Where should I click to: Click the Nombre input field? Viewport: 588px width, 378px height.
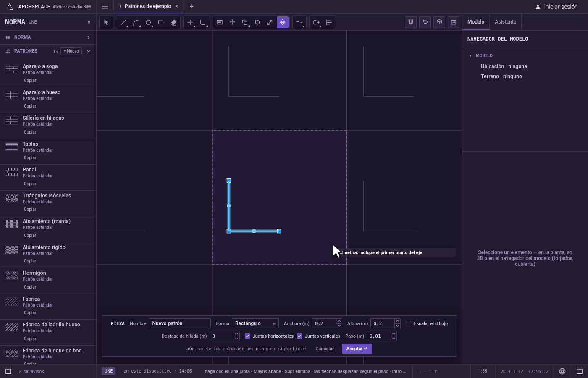[x=180, y=323]
